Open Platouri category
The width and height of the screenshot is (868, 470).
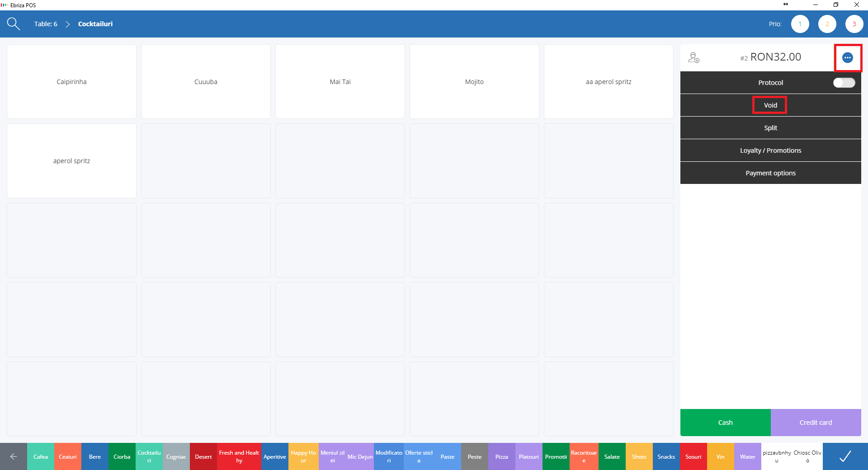point(529,456)
